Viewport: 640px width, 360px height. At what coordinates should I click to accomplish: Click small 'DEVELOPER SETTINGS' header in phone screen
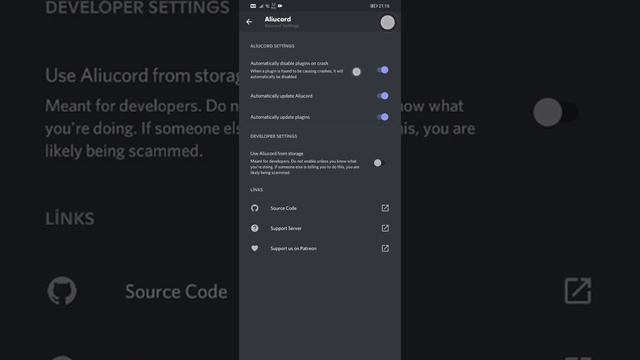pos(273,136)
